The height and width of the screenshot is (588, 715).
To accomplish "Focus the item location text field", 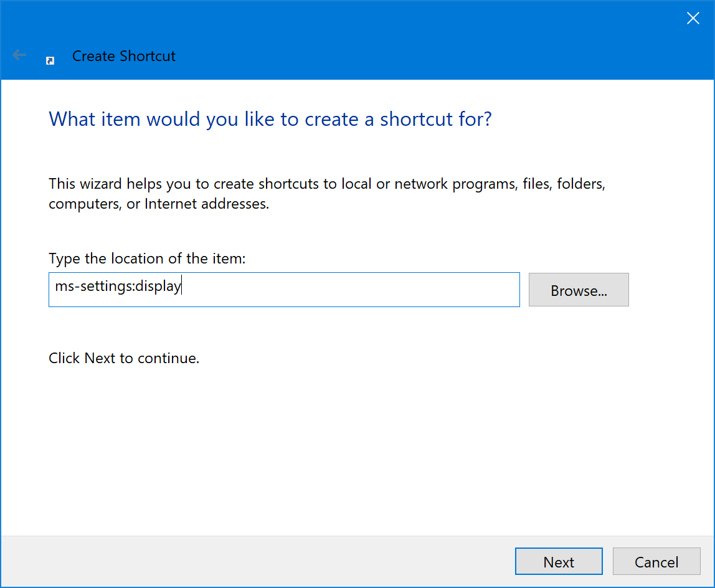I will click(x=284, y=290).
